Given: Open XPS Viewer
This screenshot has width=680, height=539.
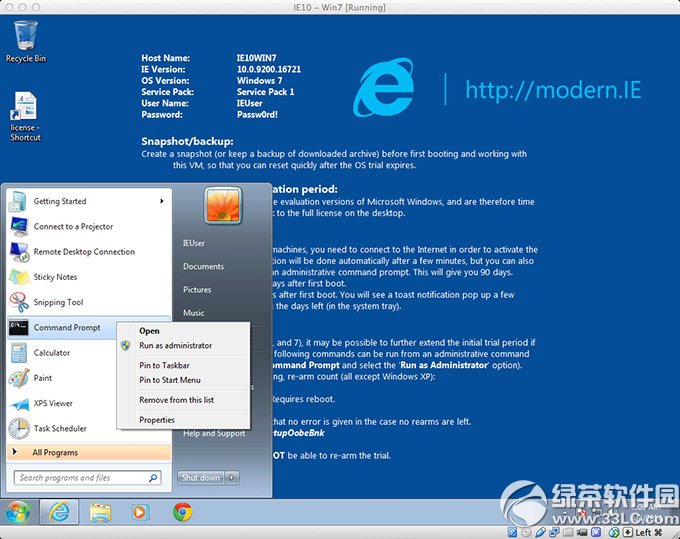Looking at the screenshot, I should click(62, 403).
